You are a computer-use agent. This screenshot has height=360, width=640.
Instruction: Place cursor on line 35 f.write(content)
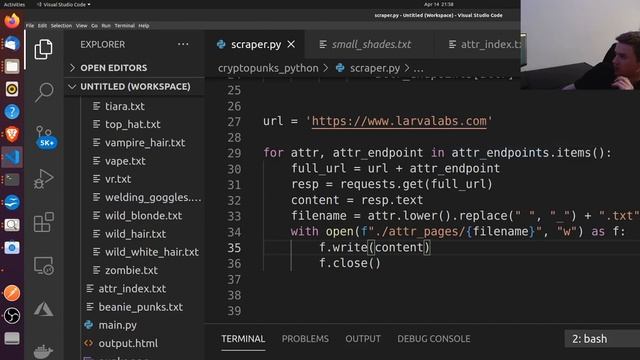coord(374,247)
